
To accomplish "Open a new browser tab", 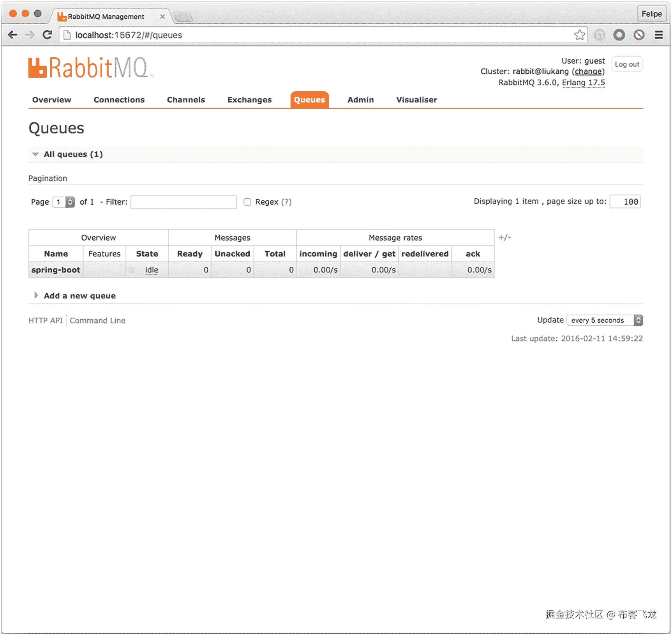I will click(x=183, y=17).
